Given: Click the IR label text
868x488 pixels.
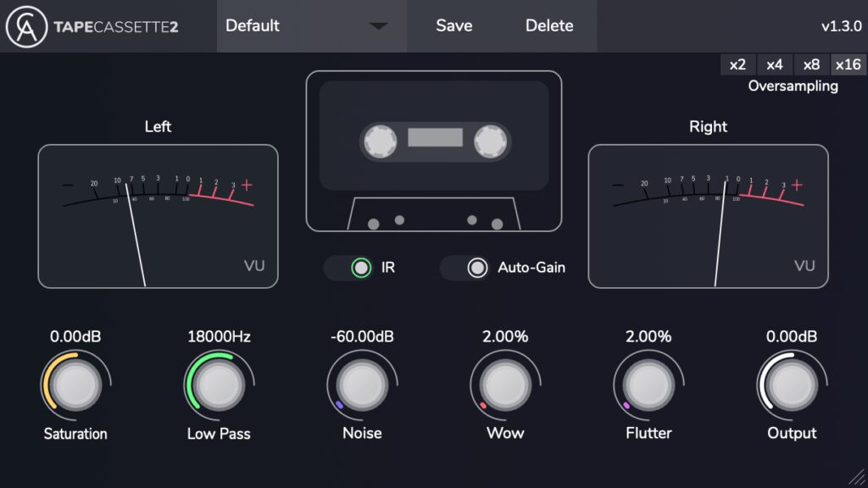Looking at the screenshot, I should (x=388, y=268).
